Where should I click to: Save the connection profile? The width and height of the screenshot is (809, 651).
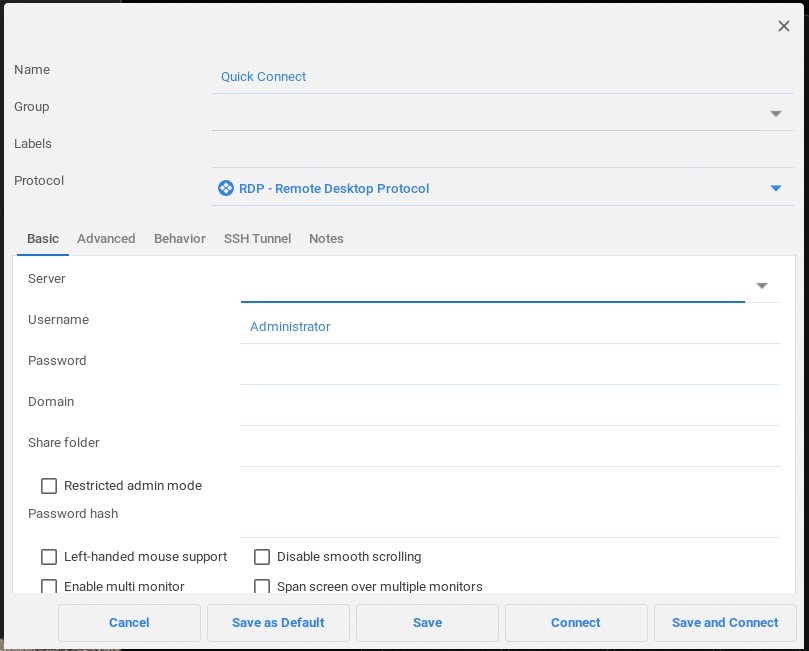(x=427, y=622)
